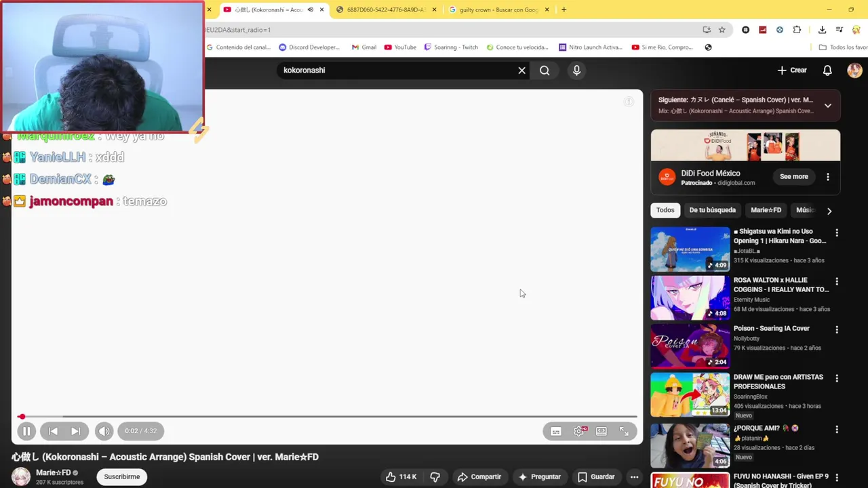Dislike the video

pyautogui.click(x=435, y=477)
